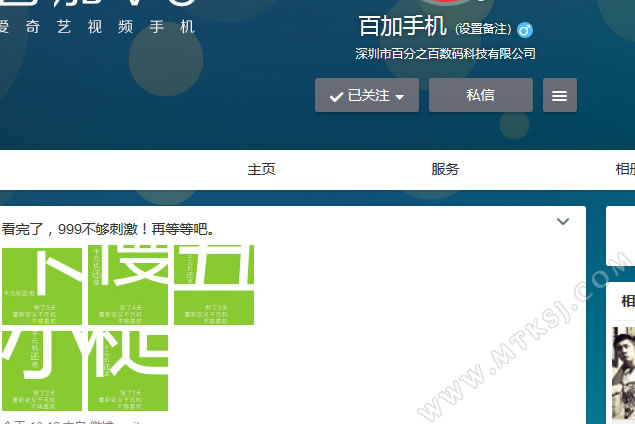Click the male gender icon beside 百加手机
635x424 pixels.
point(525,30)
